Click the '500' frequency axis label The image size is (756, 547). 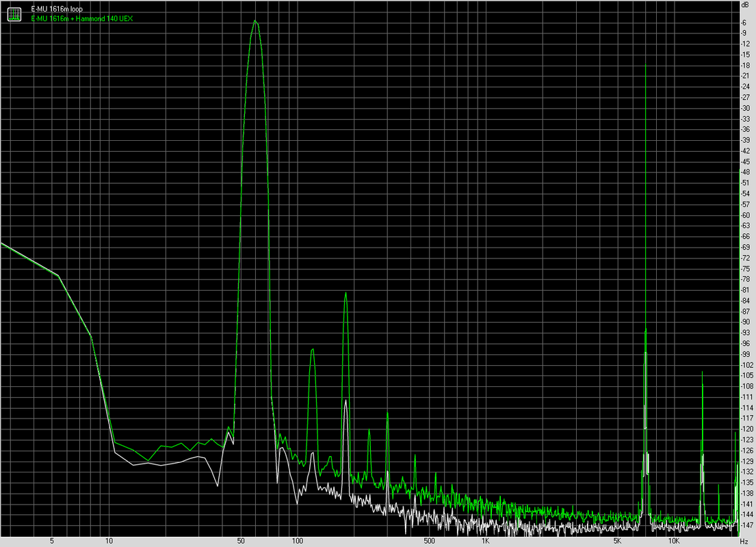point(429,542)
